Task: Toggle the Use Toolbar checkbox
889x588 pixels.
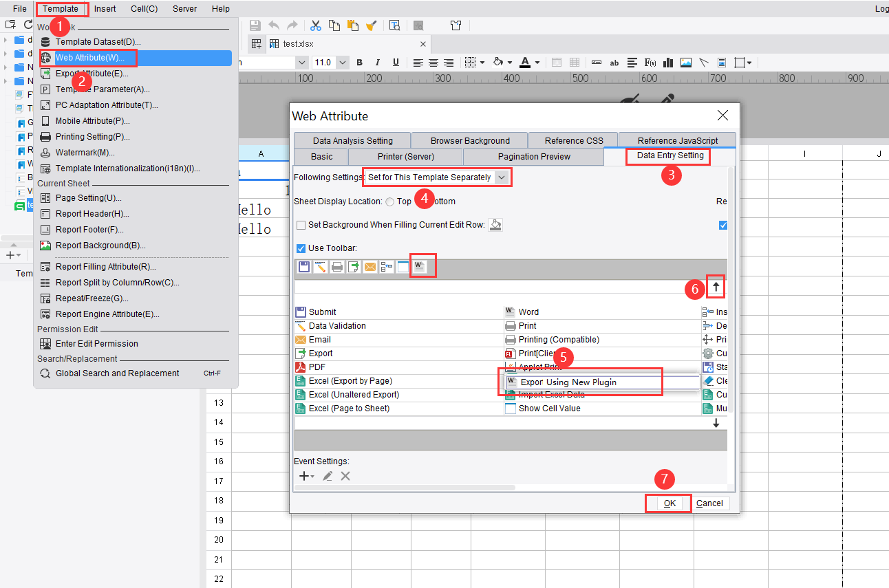Action: tap(301, 248)
